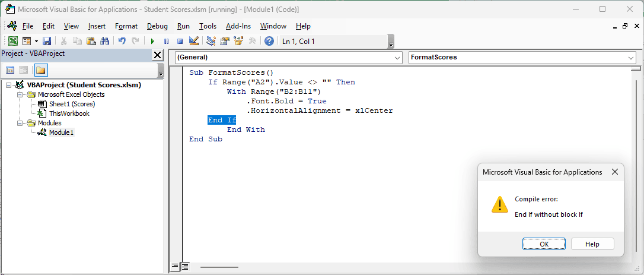Undo the last edit
This screenshot has width=644, height=275.
[122, 41]
